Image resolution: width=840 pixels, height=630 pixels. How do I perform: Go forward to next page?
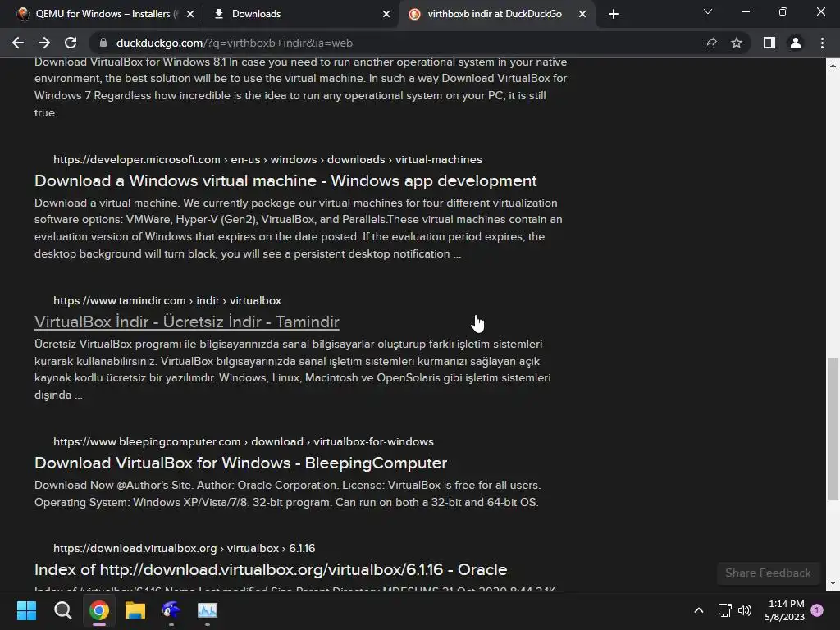(x=44, y=43)
